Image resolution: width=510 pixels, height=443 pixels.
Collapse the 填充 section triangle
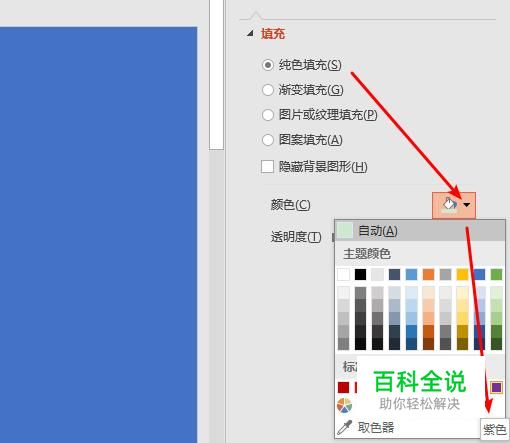point(250,33)
